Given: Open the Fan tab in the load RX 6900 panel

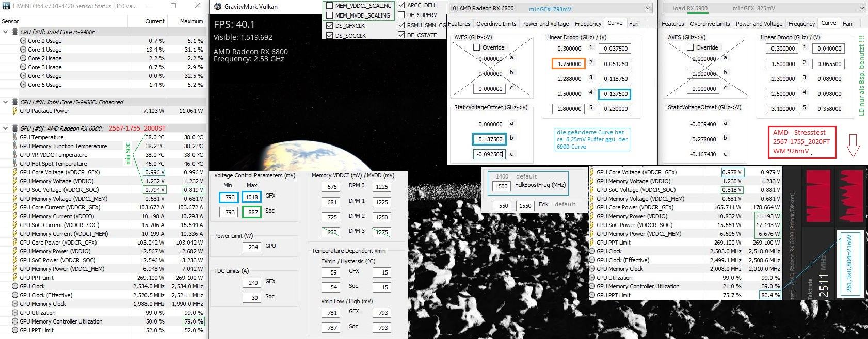Looking at the screenshot, I should (x=847, y=24).
